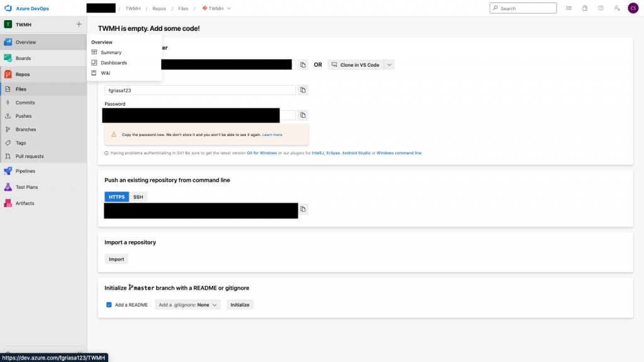Open the Help question mark icon
644x362 pixels.
pos(601,8)
